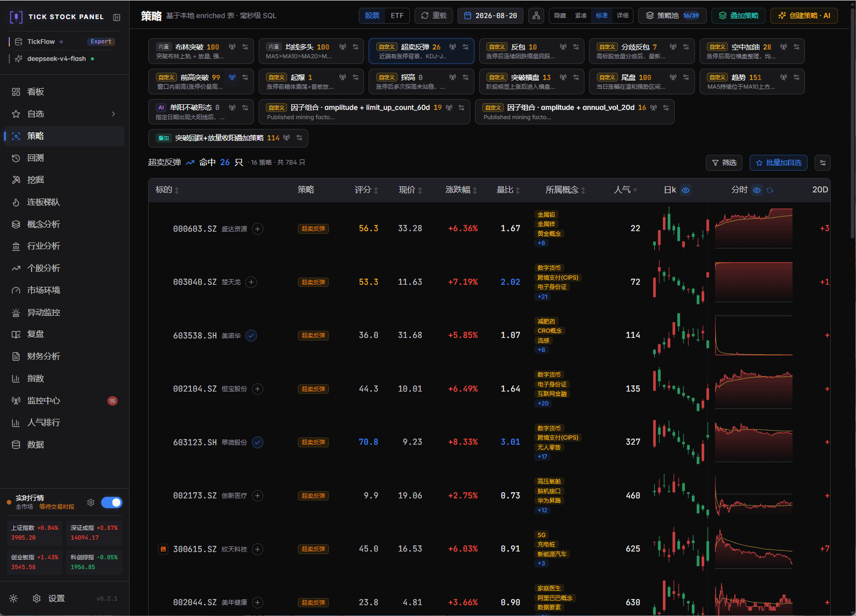Switch to the ETF tab
Screen dimensions: 856x616
pos(397,16)
